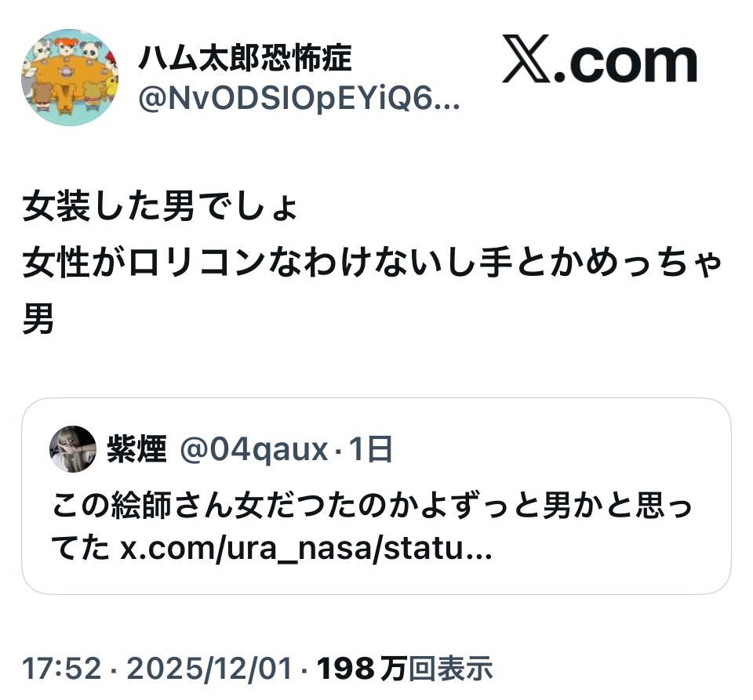Click the quoted author name 紫煙
This screenshot has height=700, width=753.
click(136, 449)
